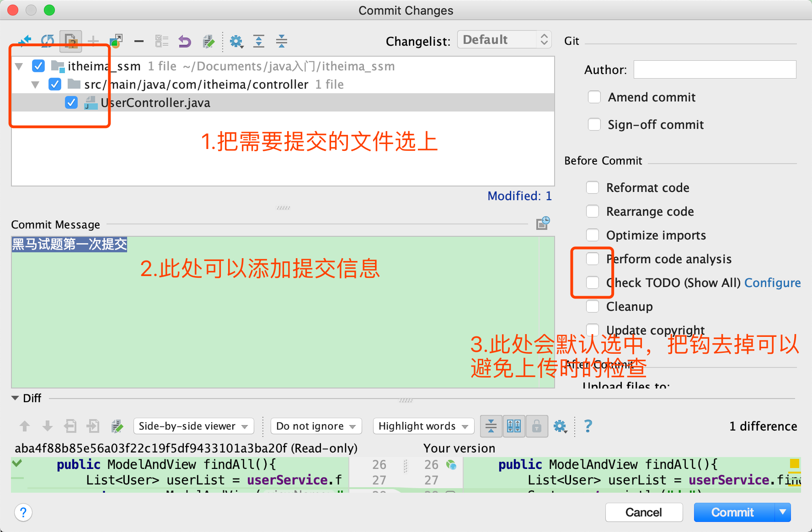Go to the previous difference arrow
The height and width of the screenshot is (532, 812).
pos(25,426)
